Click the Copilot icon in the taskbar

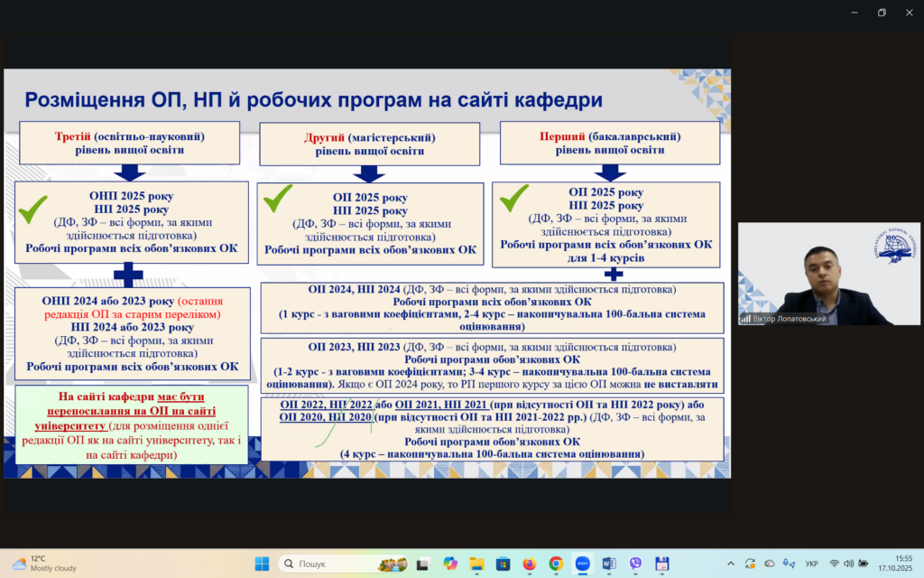[449, 564]
